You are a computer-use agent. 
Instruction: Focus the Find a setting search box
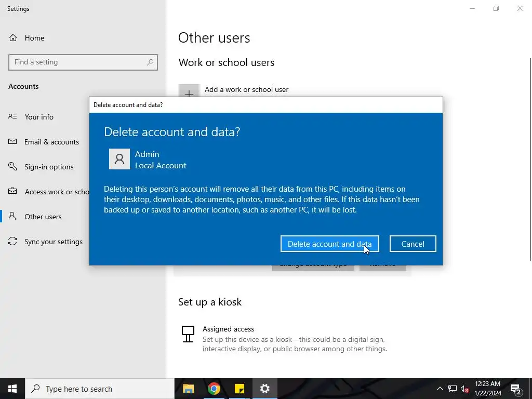83,62
